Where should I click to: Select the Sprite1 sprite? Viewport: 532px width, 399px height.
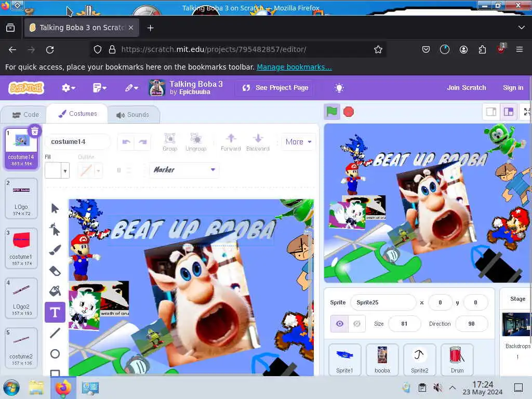(345, 360)
